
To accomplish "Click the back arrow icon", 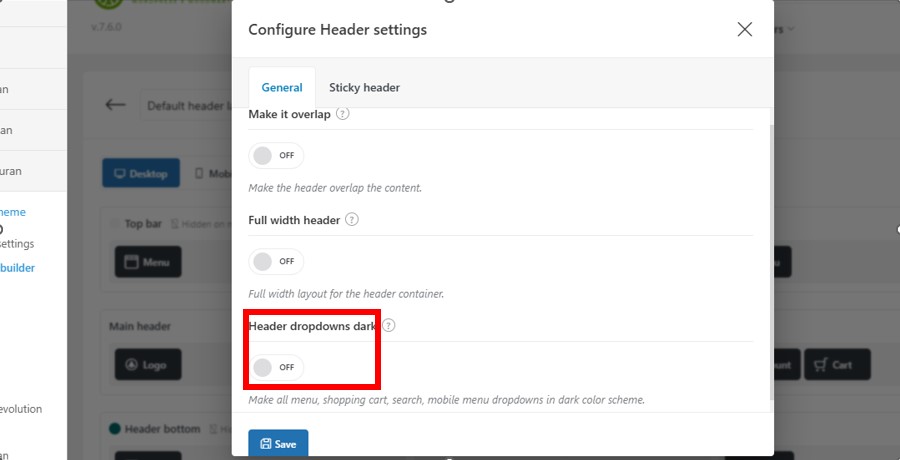I will pos(115,105).
